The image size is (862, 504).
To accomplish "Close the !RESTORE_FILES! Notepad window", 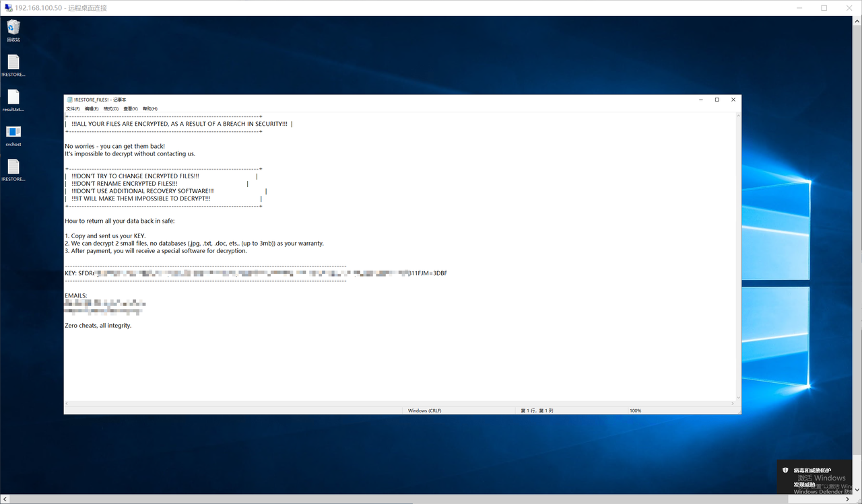I will (733, 100).
